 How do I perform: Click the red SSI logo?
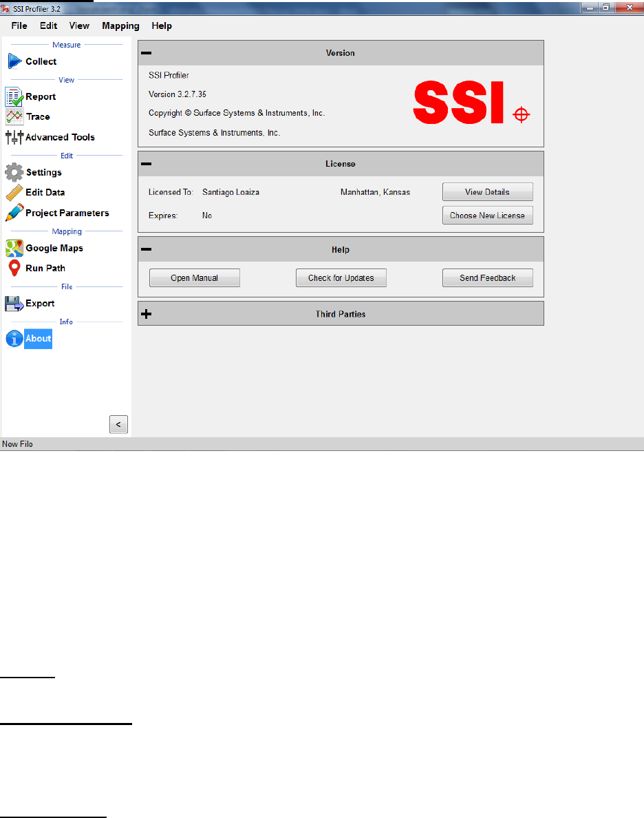coord(458,102)
